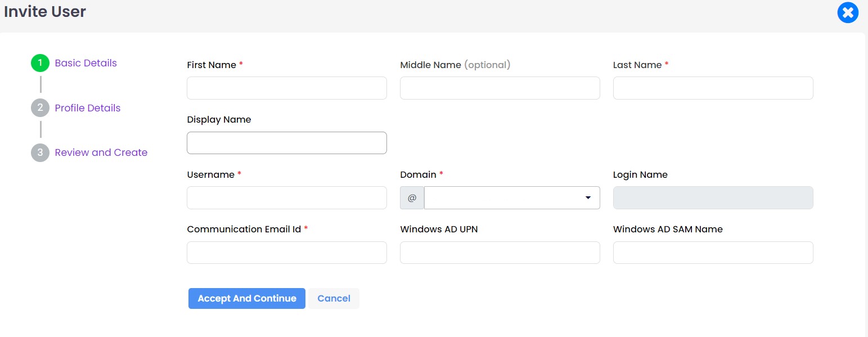This screenshot has width=868, height=337.
Task: Open the Domain dropdown list
Action: coord(512,198)
